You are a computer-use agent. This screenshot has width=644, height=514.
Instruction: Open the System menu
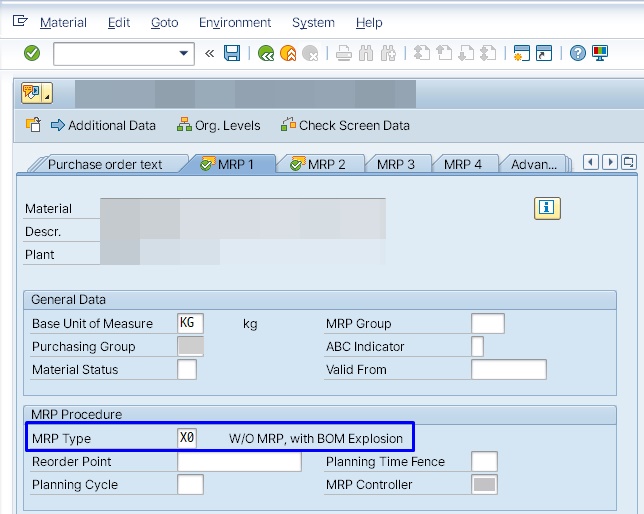pos(313,23)
